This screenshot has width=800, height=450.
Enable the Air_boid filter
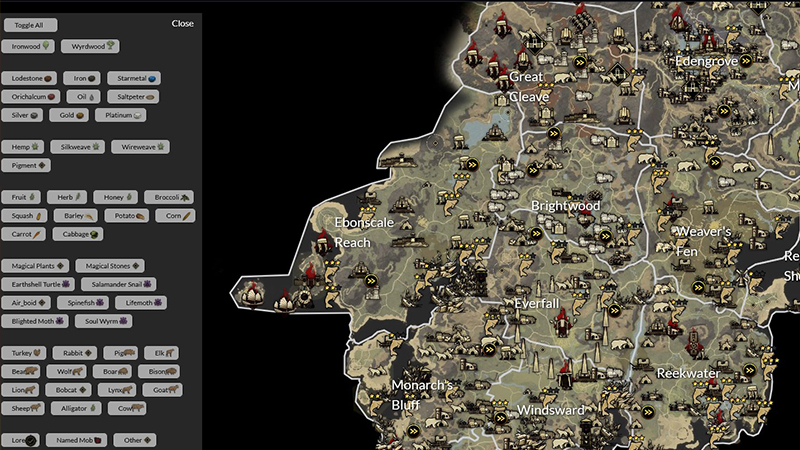point(26,303)
